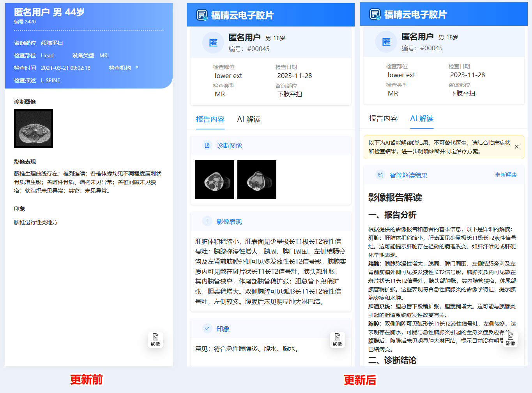Click the checkmark icon beside 印象 heading
This screenshot has width=532, height=393.
pos(207,329)
